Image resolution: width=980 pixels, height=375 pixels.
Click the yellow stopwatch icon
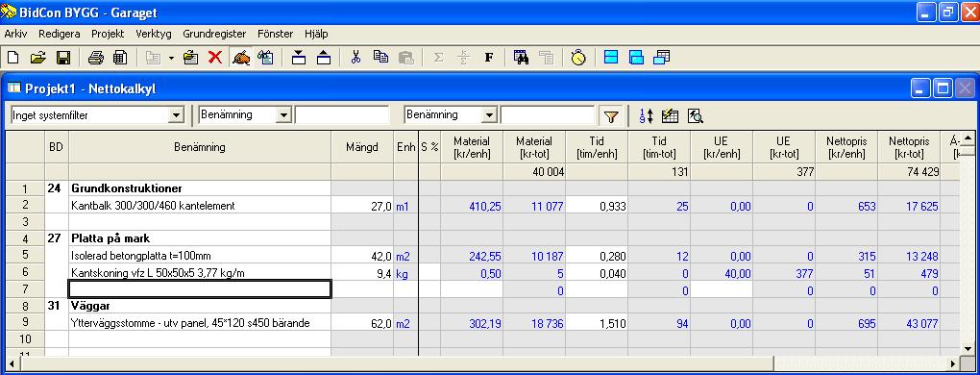[578, 58]
